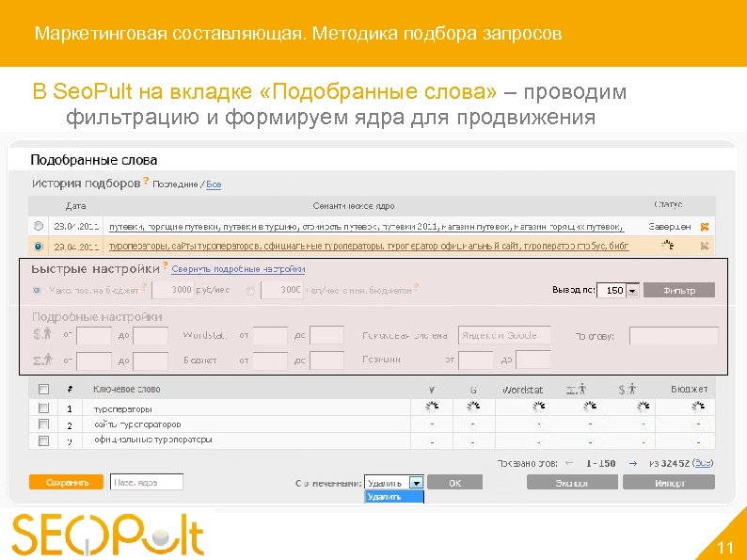Click the previous page arrow before '1 - 150'
The width and height of the screenshot is (747, 560).
tap(569, 463)
